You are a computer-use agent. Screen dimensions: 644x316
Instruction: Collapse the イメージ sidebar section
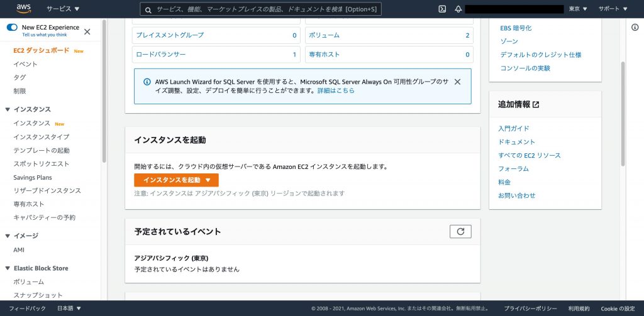8,236
